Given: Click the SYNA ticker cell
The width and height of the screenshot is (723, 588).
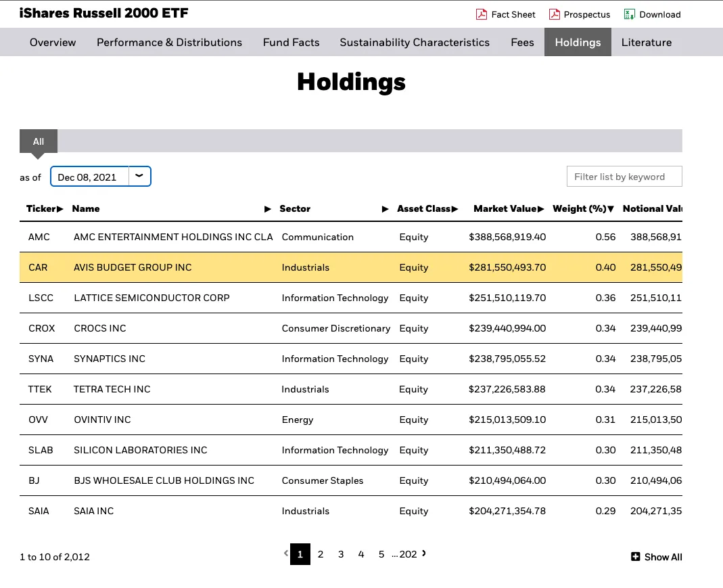Looking at the screenshot, I should pos(41,359).
